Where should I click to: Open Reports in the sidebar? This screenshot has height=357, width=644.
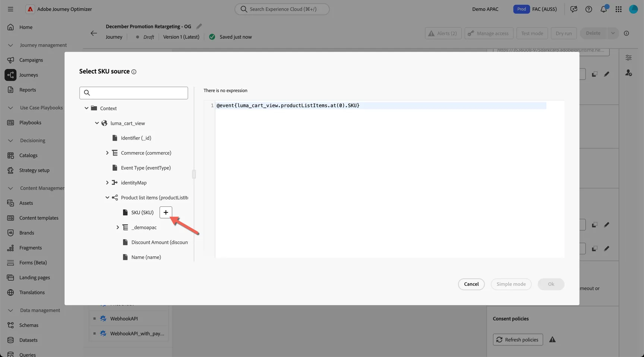28,90
